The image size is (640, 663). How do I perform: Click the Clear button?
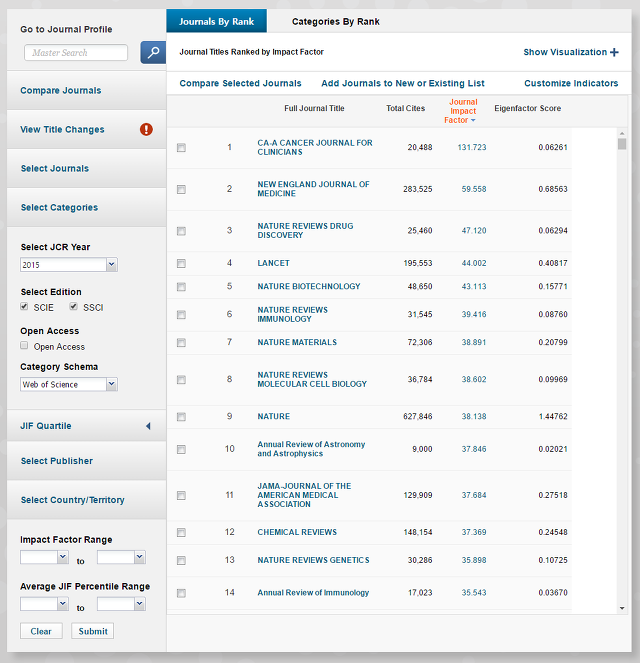tap(41, 631)
